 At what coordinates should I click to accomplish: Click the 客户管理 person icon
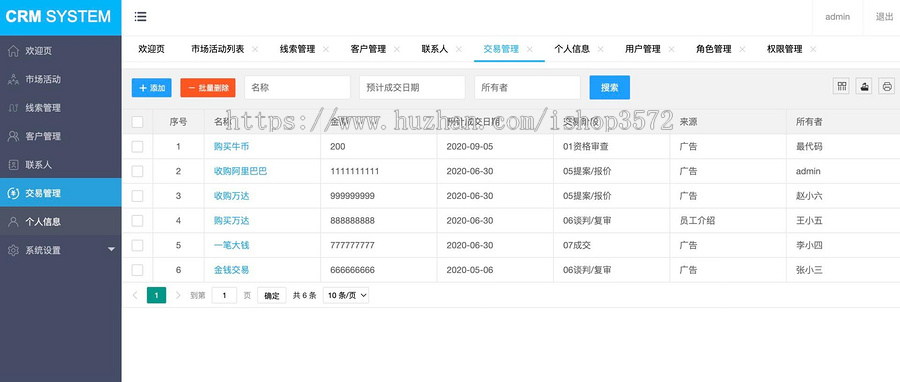[x=13, y=137]
